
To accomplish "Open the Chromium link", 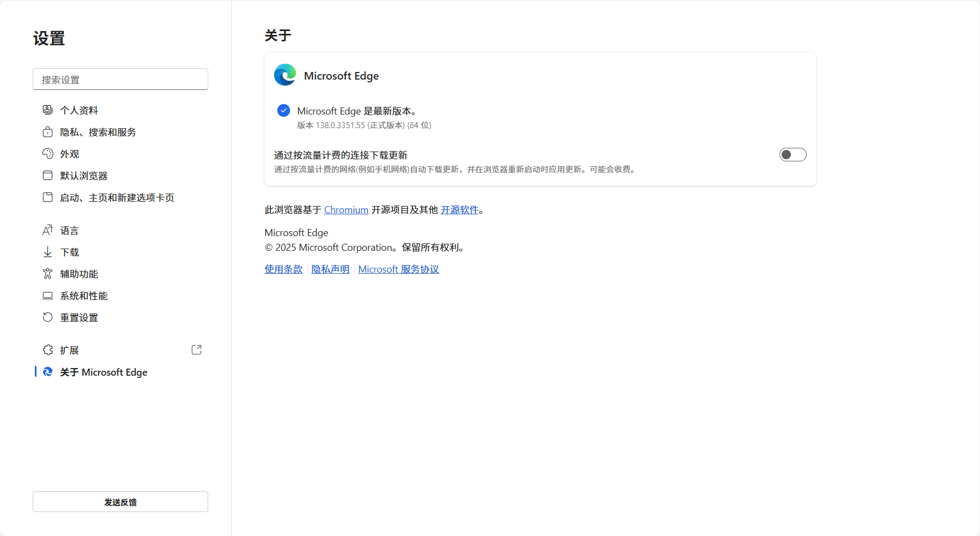I will pyautogui.click(x=346, y=210).
